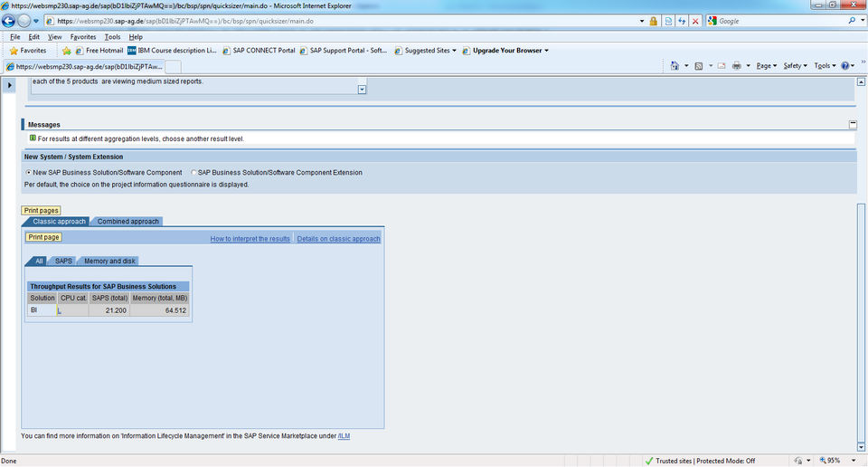
Task: Open the recent pages arrow beside Forward
Action: pyautogui.click(x=36, y=21)
